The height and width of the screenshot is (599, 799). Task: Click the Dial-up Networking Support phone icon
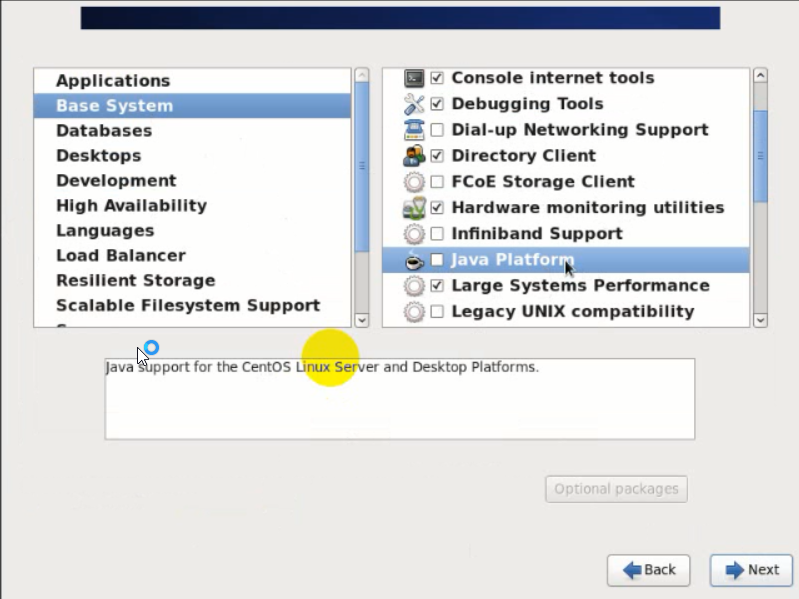point(414,130)
